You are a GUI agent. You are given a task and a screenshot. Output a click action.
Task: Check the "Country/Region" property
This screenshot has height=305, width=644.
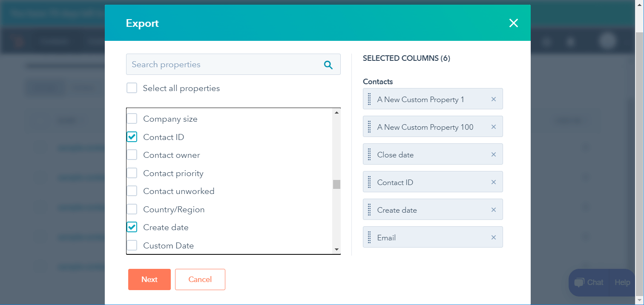[132, 209]
